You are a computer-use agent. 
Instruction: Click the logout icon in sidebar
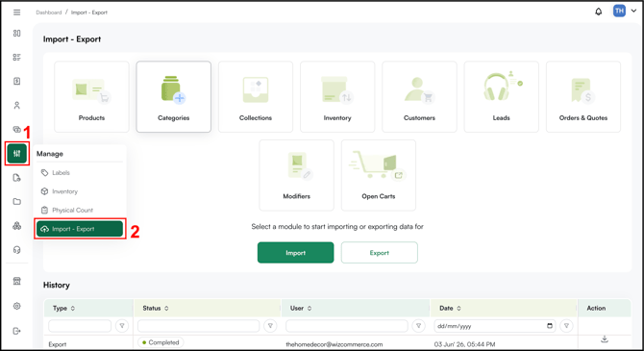point(17,331)
